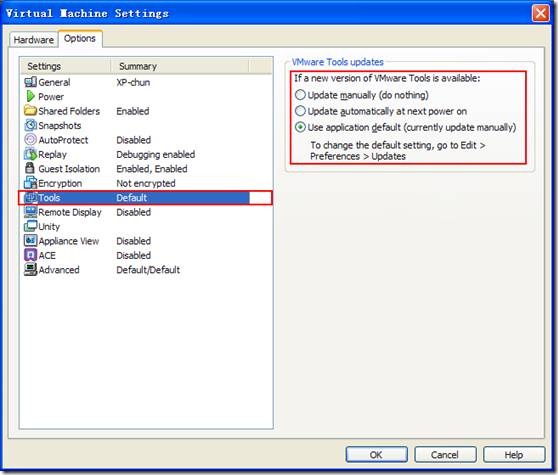Viewport: 558px width, 475px height.
Task: Click the General settings icon
Action: pyautogui.click(x=30, y=82)
